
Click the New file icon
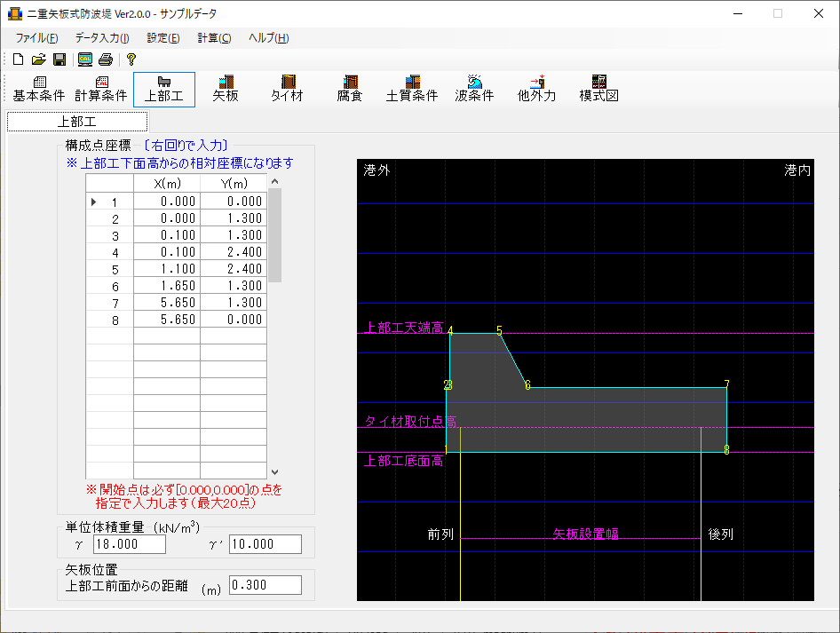tap(19, 59)
